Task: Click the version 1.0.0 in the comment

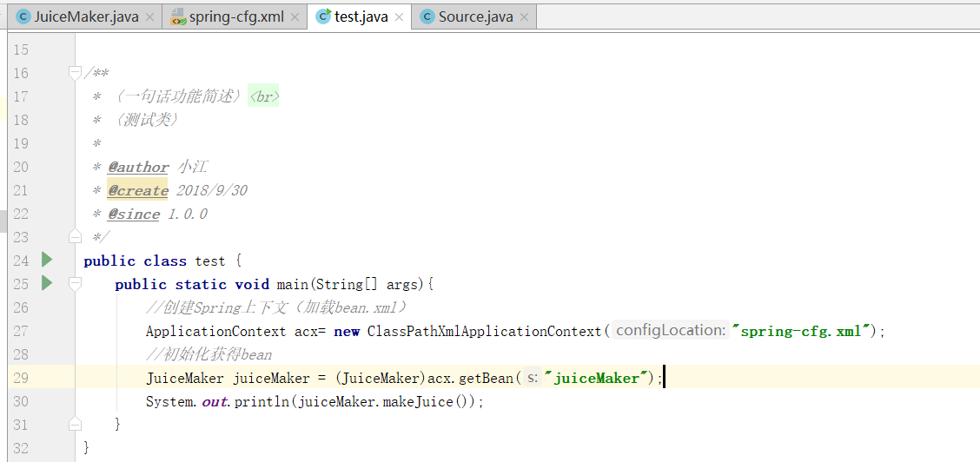Action: click(188, 214)
